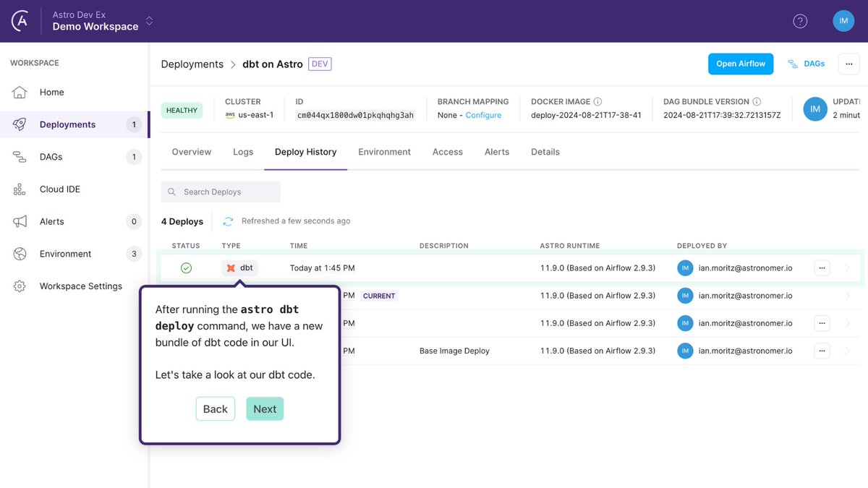This screenshot has height=488, width=868.
Task: Switch to the Environment tab
Action: (x=385, y=152)
